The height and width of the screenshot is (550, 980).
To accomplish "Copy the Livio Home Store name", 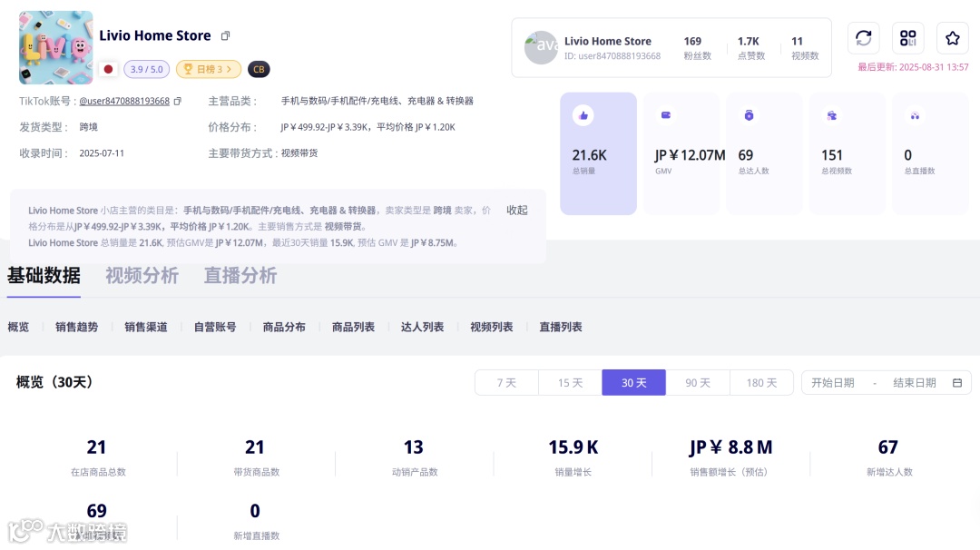I will (x=226, y=35).
